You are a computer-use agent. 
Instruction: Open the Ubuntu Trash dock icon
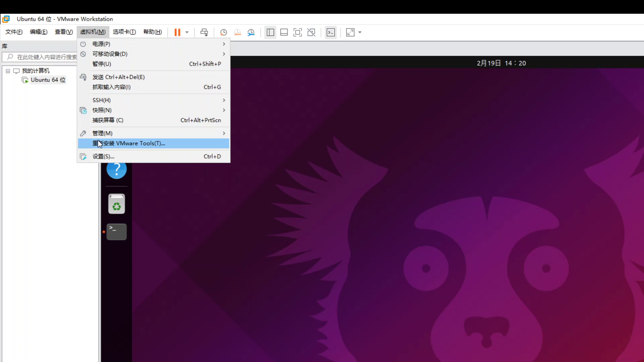[116, 204]
